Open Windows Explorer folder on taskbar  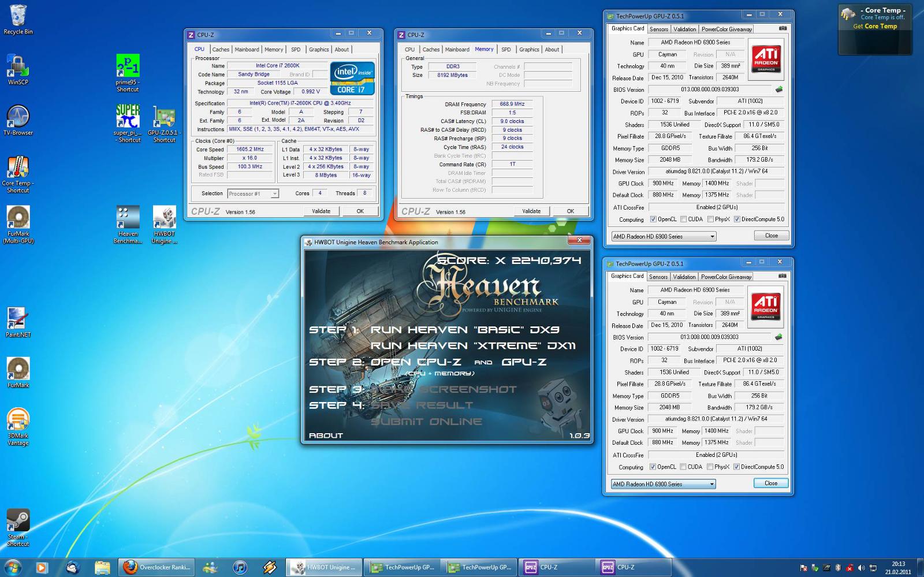pos(102,567)
